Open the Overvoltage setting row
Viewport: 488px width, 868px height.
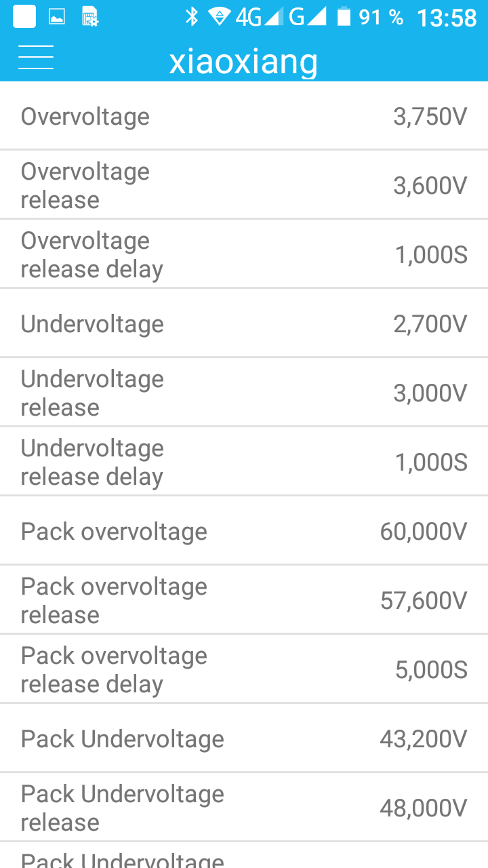(244, 117)
